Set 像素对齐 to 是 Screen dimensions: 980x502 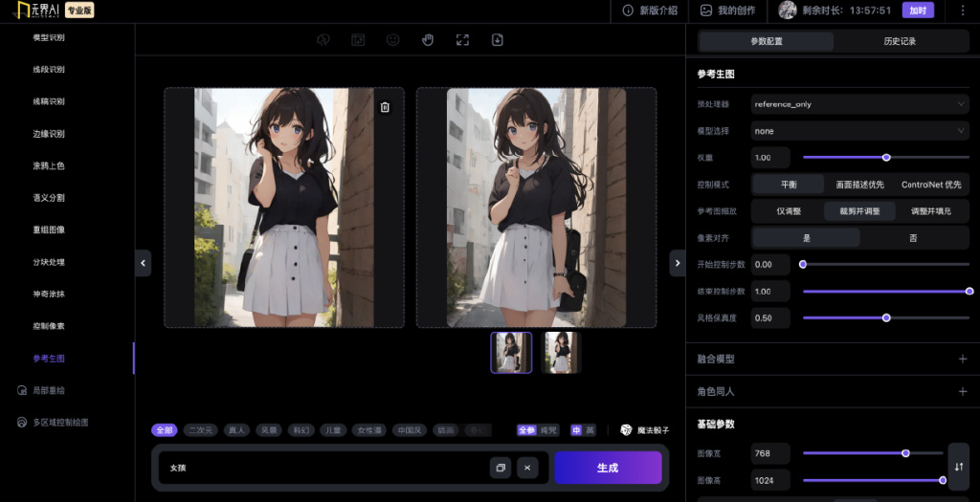[806, 238]
